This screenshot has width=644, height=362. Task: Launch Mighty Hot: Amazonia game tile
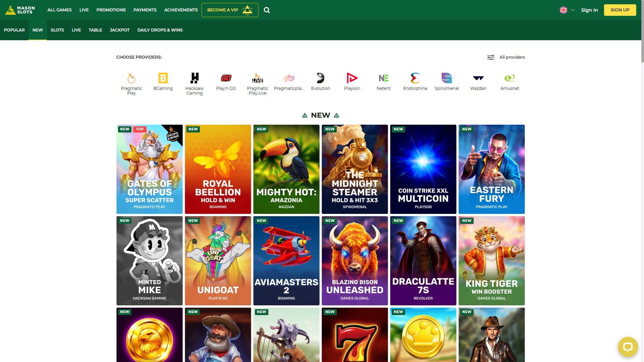coord(286,169)
